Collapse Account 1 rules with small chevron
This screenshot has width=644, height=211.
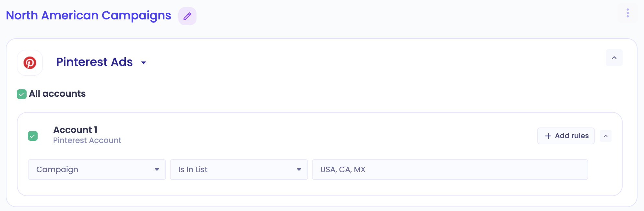(x=606, y=136)
